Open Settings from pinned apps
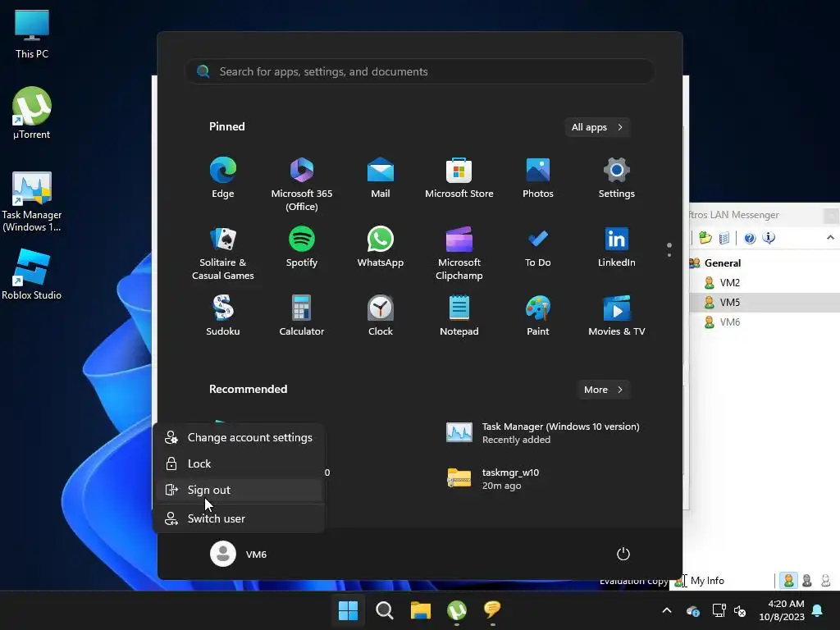 pyautogui.click(x=617, y=178)
